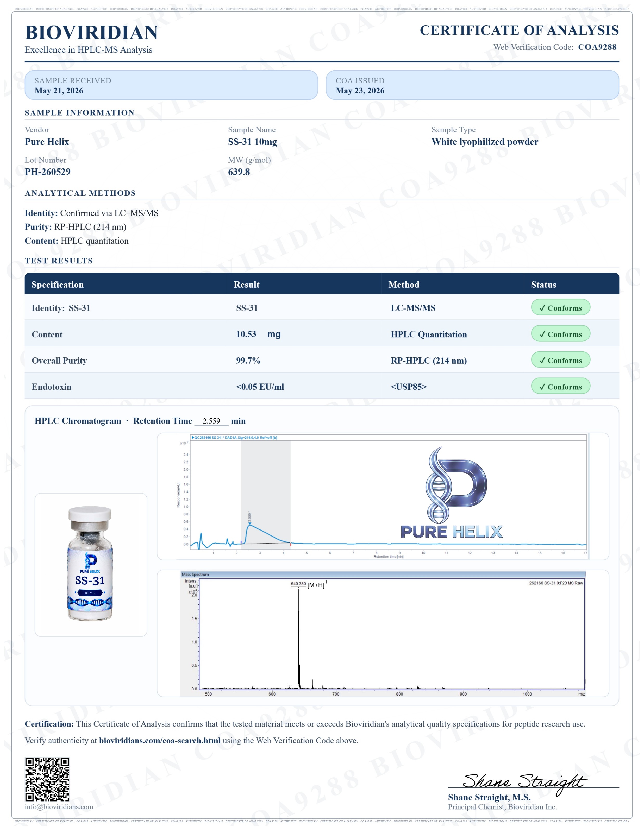The height and width of the screenshot is (833, 644).
Task: Click the retention time value 2.559
Action: (211, 421)
